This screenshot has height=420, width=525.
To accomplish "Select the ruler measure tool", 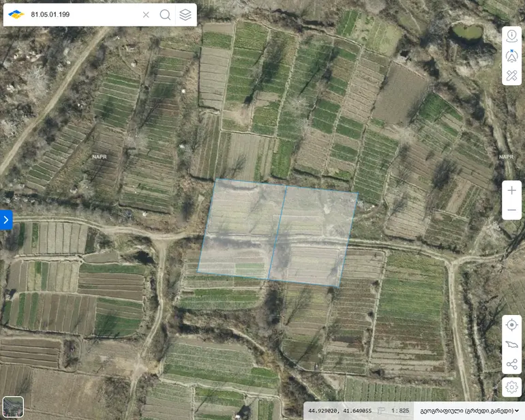I will pyautogui.click(x=511, y=76).
